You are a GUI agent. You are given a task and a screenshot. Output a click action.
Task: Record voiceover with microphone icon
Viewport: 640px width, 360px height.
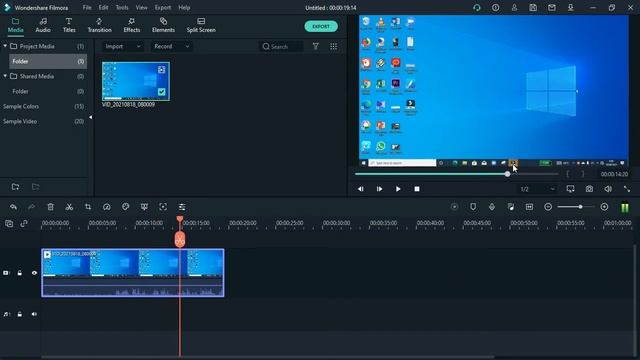coord(492,207)
